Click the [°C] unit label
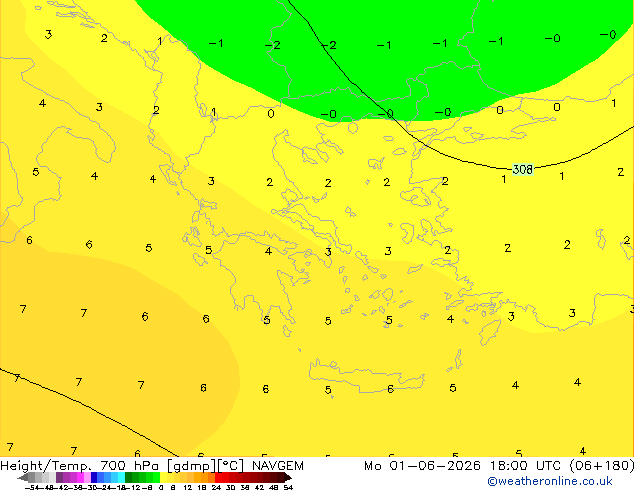634x490 pixels. (231, 466)
